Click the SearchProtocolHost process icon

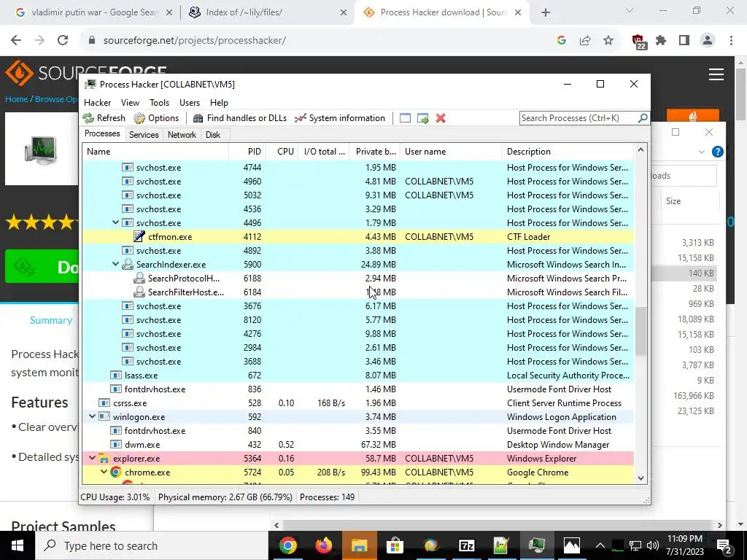[139, 278]
